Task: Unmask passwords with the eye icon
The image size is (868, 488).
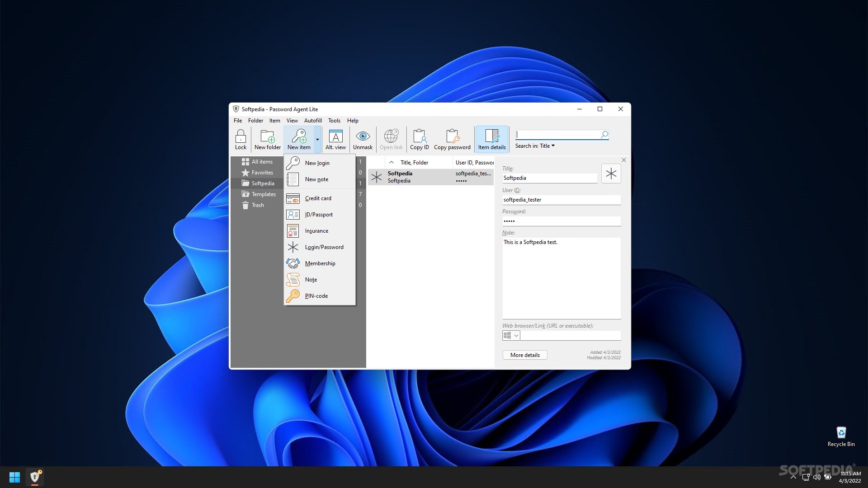Action: click(363, 139)
